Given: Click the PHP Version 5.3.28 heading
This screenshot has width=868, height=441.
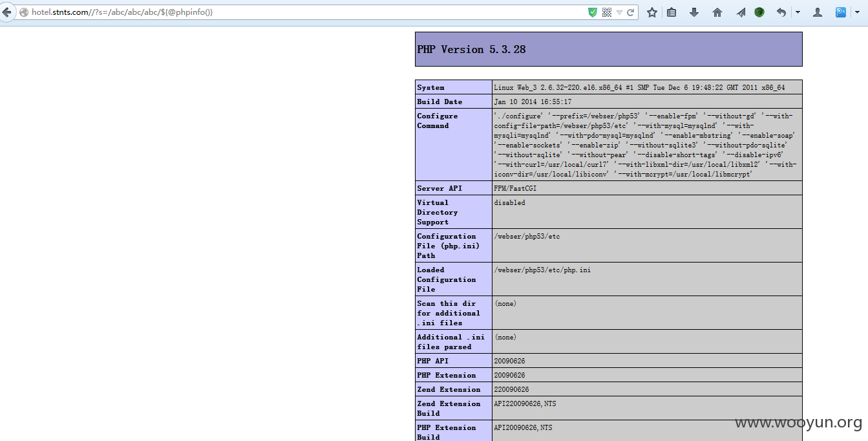Looking at the screenshot, I should 471,49.
